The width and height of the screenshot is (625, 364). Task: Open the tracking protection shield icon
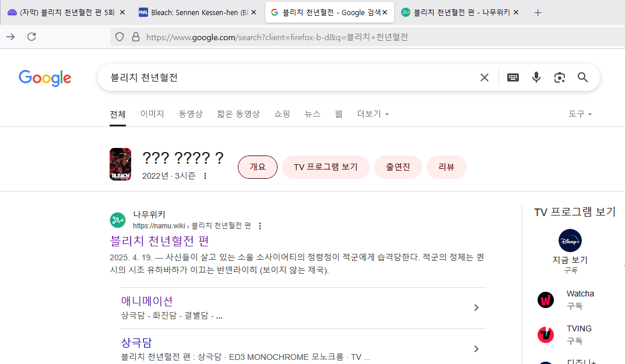point(120,37)
